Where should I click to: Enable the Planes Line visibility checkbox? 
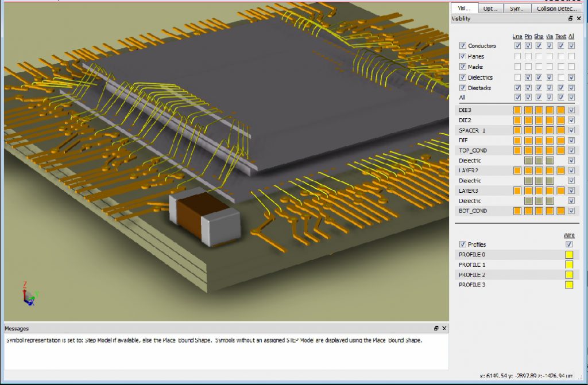(x=517, y=56)
